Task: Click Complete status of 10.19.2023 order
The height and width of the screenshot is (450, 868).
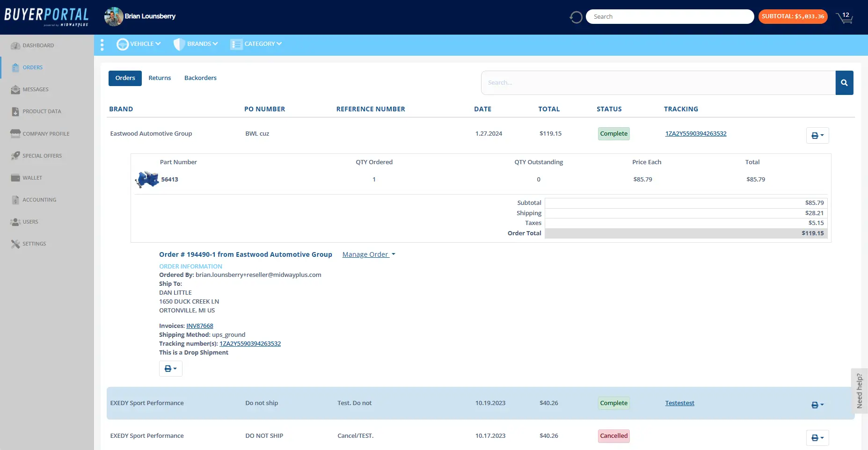Action: [614, 403]
